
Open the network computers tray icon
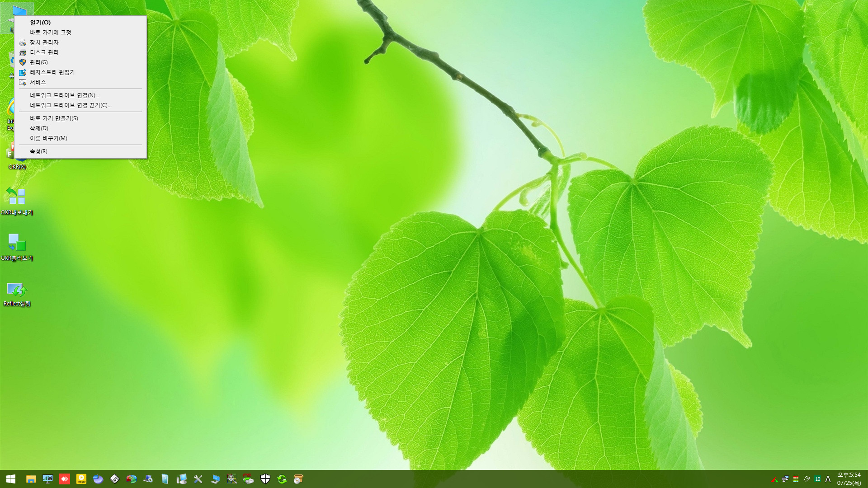coord(785,479)
